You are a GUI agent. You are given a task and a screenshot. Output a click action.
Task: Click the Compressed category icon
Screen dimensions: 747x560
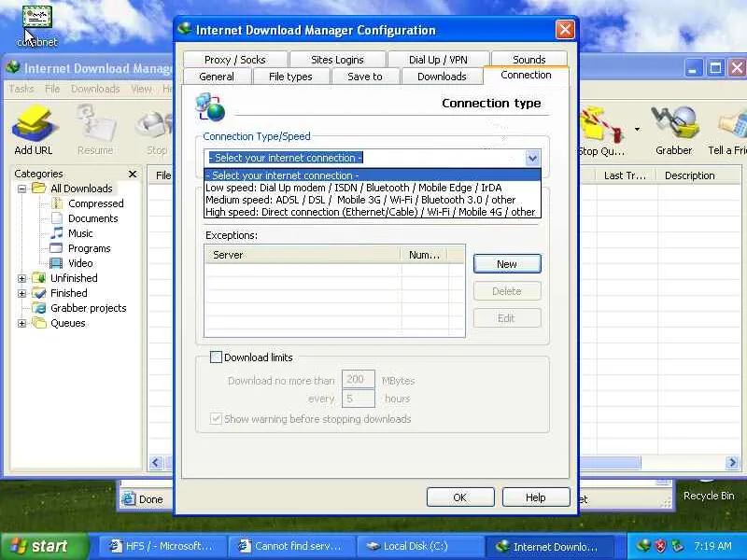point(57,203)
